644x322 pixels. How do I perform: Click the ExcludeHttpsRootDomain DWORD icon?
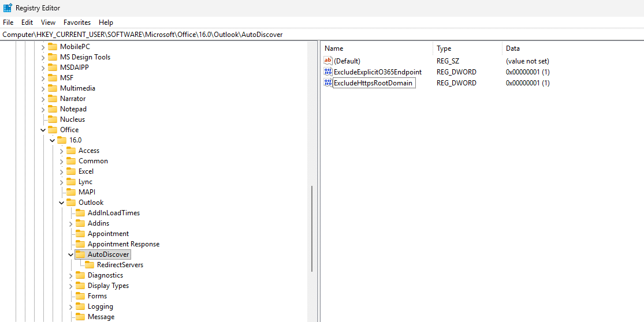[328, 83]
